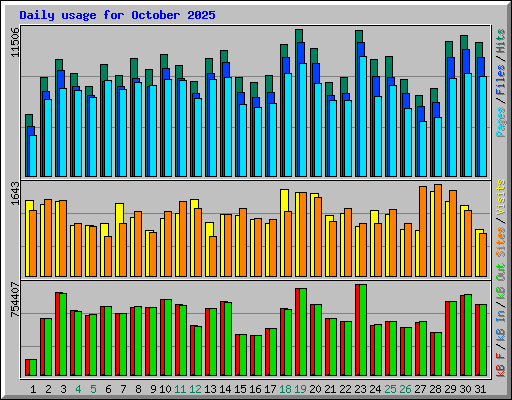Click day label 14 on the x-axis
512x400 pixels.
[x=225, y=389]
